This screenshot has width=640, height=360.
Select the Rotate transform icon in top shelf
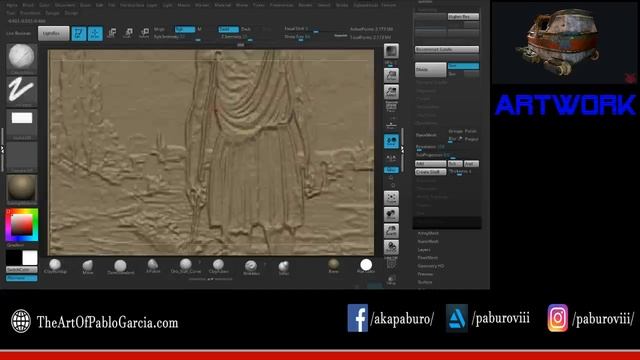[x=144, y=33]
